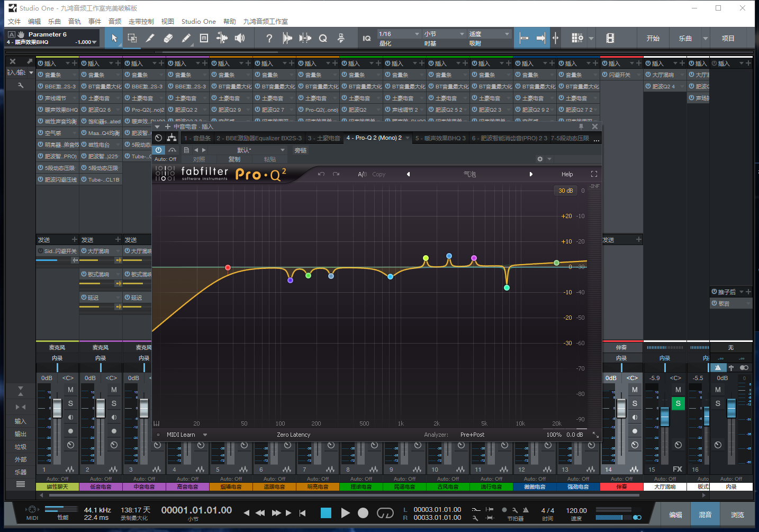Viewport: 759px width, 532px height.
Task: Open the 音轨 menu
Action: 75,21
